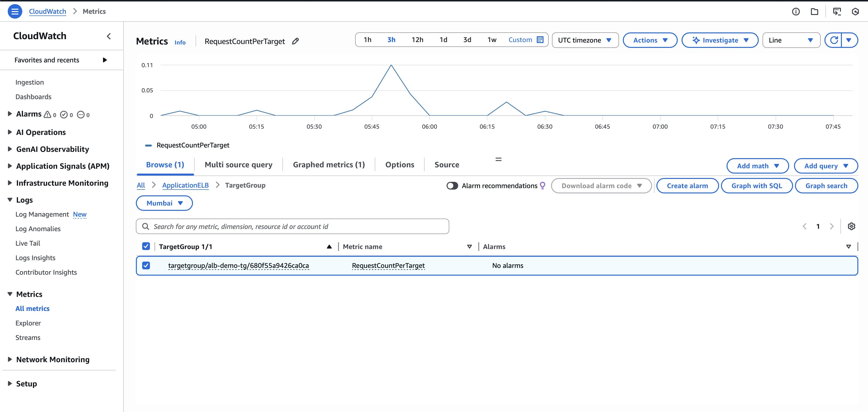Toggle Alarm recommendations switch
This screenshot has width=868, height=412.
[452, 186]
